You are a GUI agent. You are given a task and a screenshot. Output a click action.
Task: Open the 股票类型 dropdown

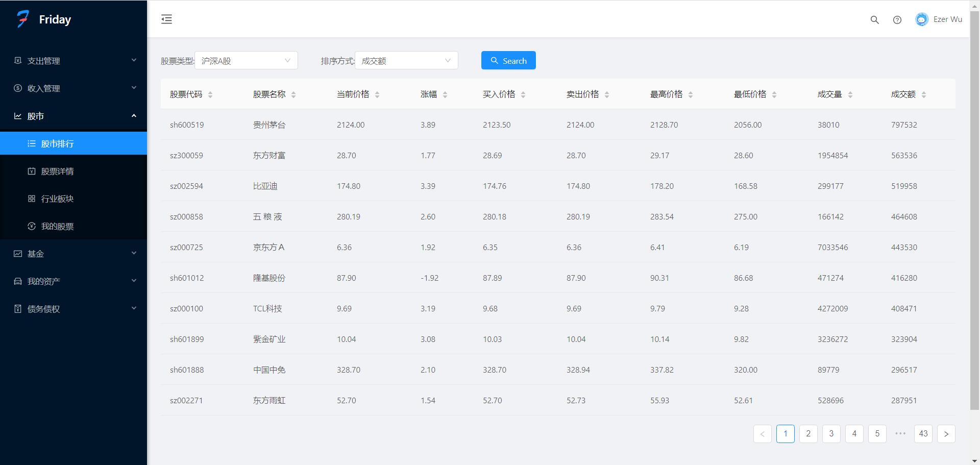[246, 60]
